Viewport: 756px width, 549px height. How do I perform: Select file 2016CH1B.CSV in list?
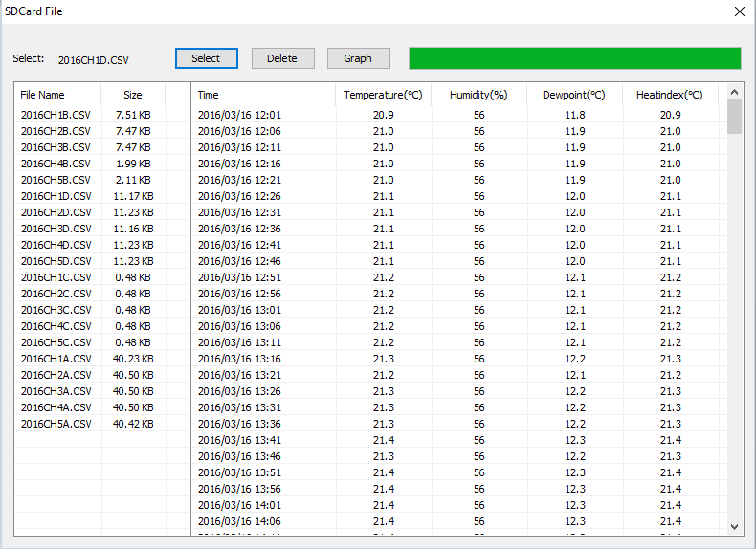[x=56, y=115]
